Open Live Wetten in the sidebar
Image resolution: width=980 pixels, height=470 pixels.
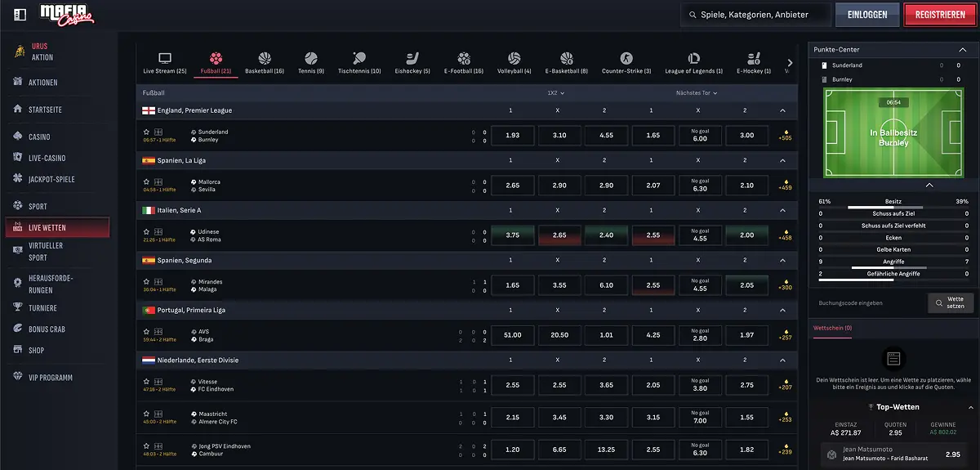tap(57, 227)
